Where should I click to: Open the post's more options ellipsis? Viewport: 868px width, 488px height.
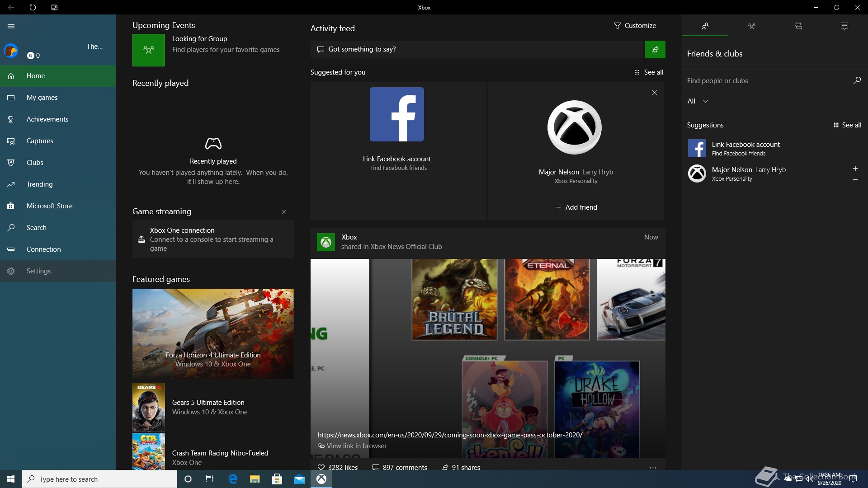[x=652, y=468]
